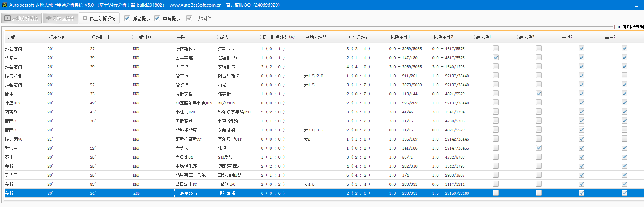644x207 pixels.
Task: Click the 风险系数1 column header
Action: [x=400, y=37]
